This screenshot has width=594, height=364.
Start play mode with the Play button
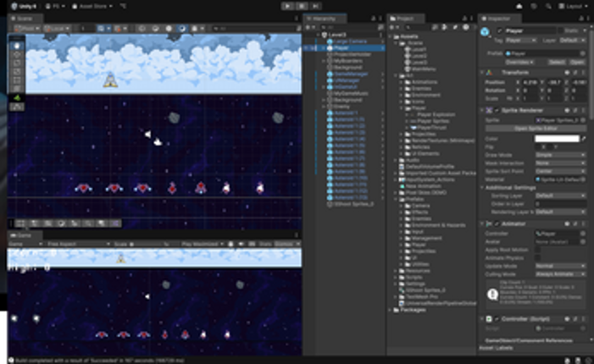pos(287,6)
